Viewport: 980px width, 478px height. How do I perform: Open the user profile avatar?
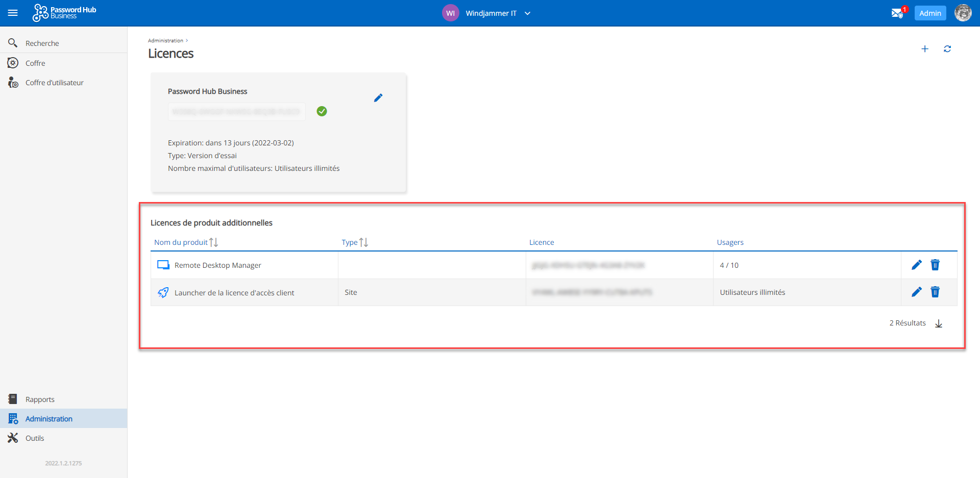pos(963,13)
